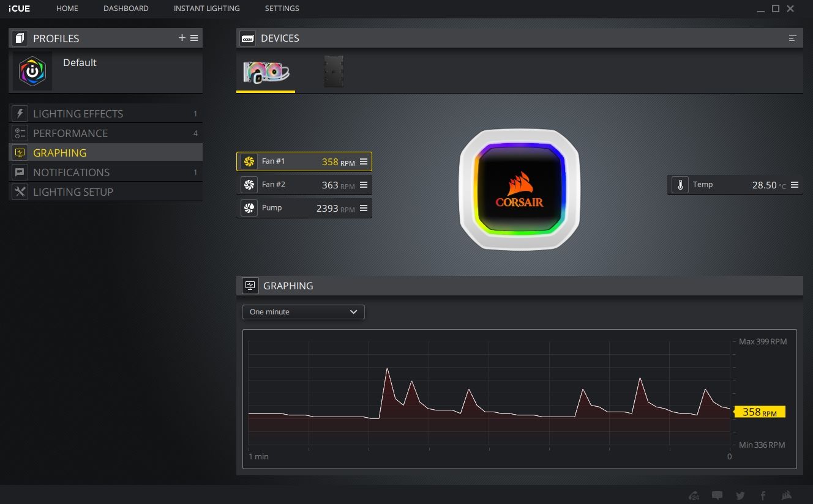Open the Twitter link in footer
Screen dimensions: 813x504
[740, 495]
